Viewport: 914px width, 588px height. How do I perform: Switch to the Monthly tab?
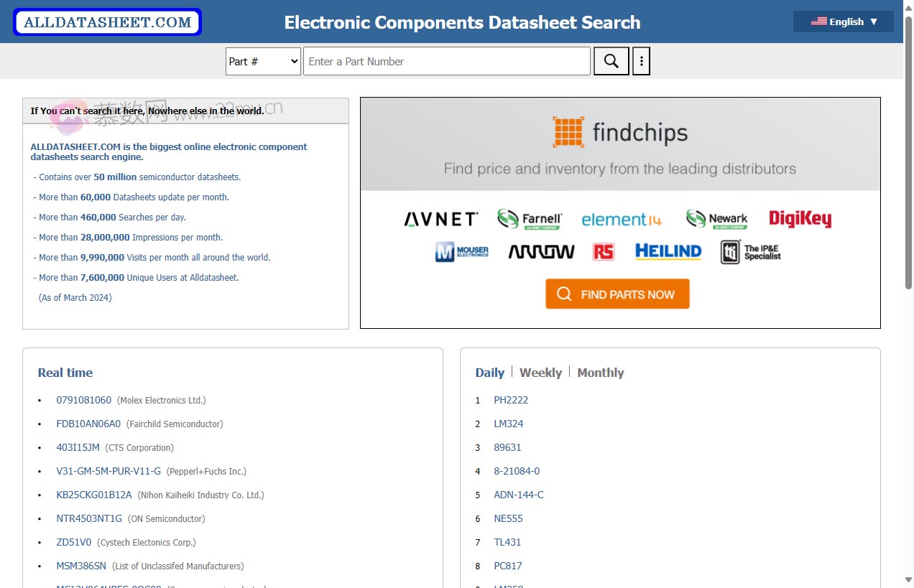coord(600,373)
